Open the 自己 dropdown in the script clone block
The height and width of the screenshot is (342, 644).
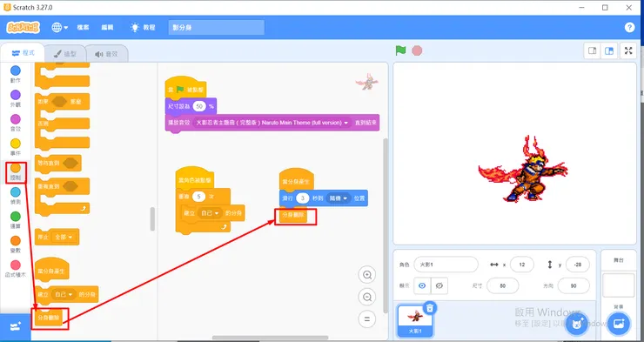(x=210, y=213)
